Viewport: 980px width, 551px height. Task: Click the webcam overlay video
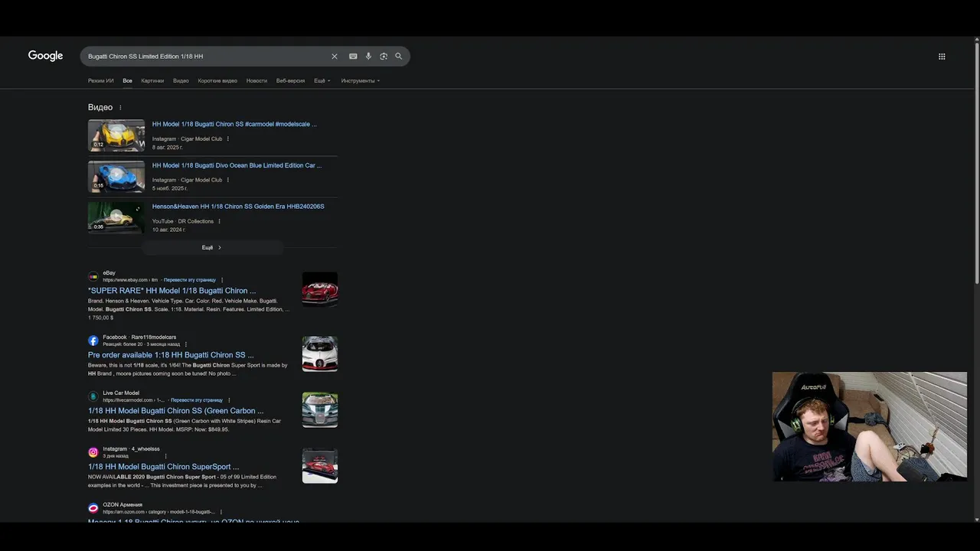tap(870, 427)
